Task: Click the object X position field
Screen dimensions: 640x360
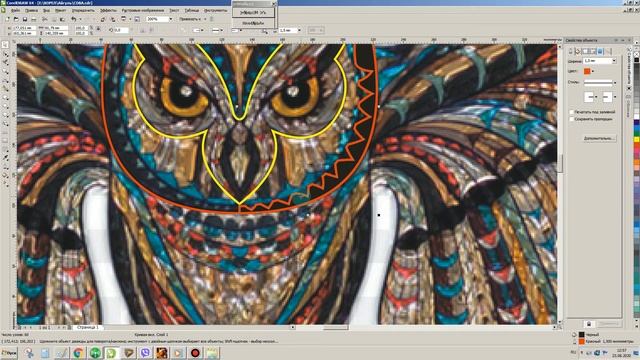Action: (x=24, y=28)
